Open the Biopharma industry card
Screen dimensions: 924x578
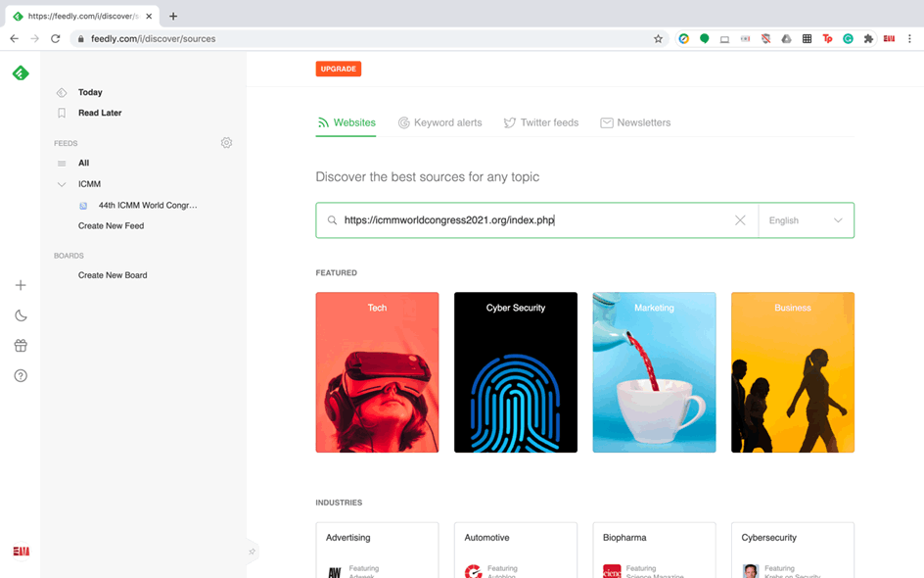coord(654,550)
